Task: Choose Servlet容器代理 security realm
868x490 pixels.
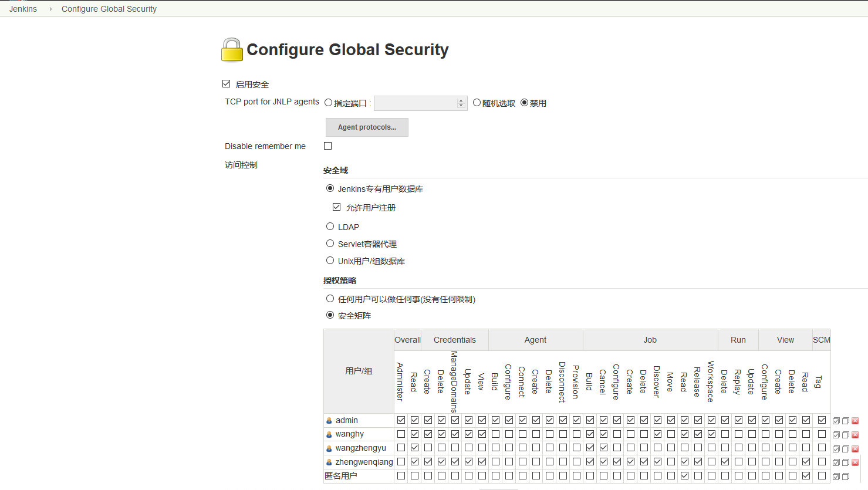Action: [x=330, y=244]
